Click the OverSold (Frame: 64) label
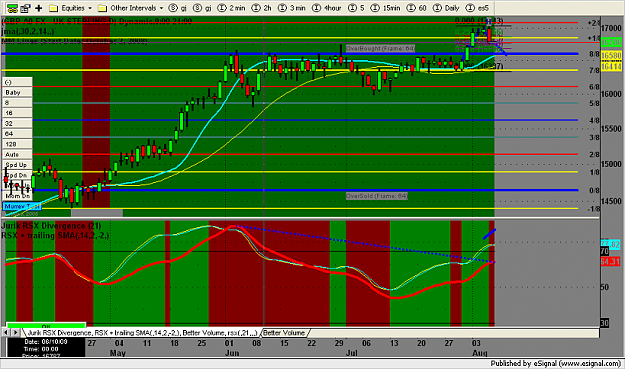The image size is (625, 369). 377,196
